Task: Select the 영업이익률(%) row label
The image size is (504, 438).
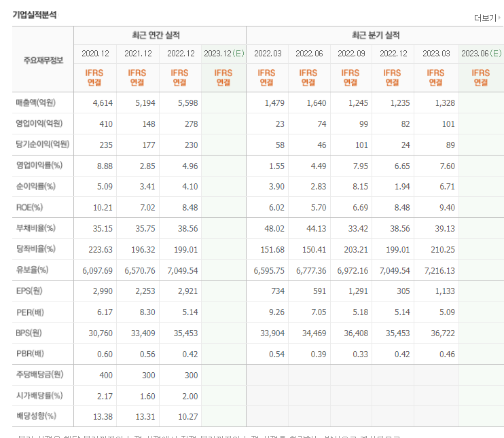Action: (39, 166)
